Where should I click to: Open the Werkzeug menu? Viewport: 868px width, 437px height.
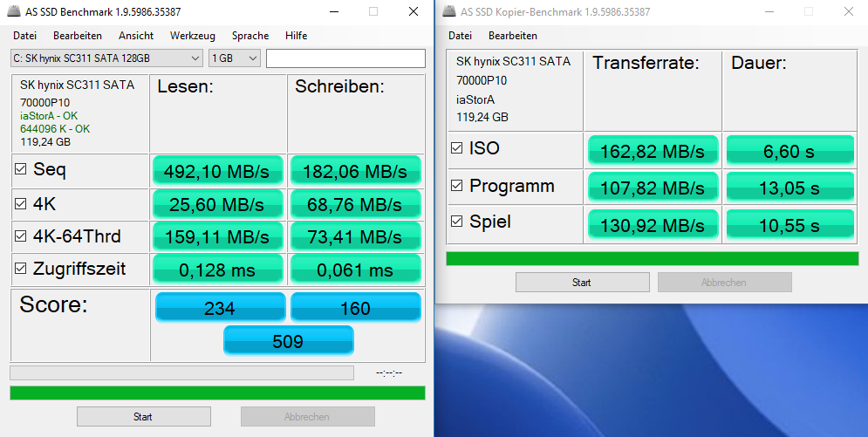[192, 36]
